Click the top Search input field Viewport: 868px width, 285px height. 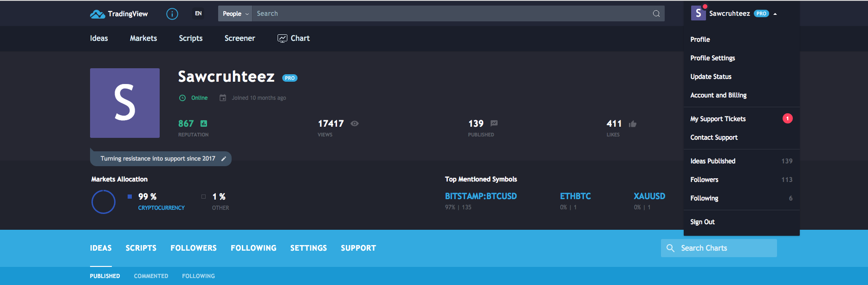point(458,13)
